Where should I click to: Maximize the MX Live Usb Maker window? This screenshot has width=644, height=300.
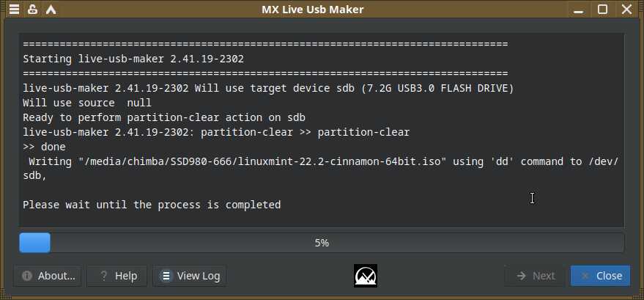[x=602, y=10]
